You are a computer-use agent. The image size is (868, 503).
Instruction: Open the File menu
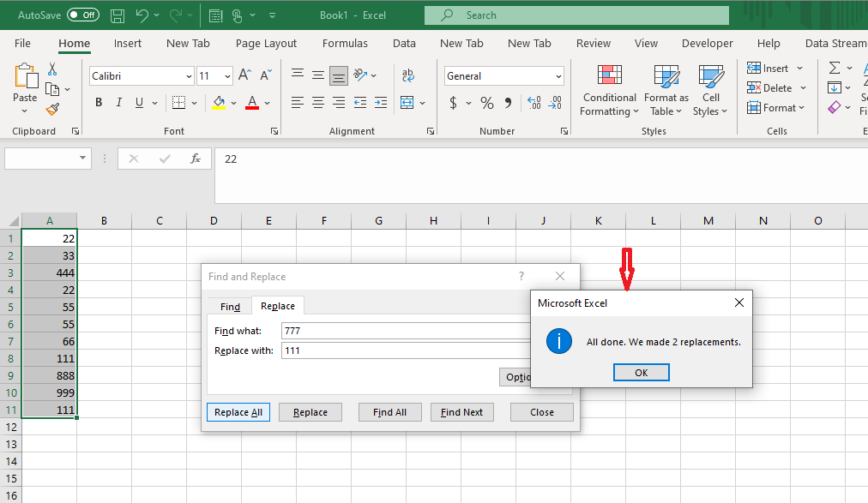[x=22, y=43]
